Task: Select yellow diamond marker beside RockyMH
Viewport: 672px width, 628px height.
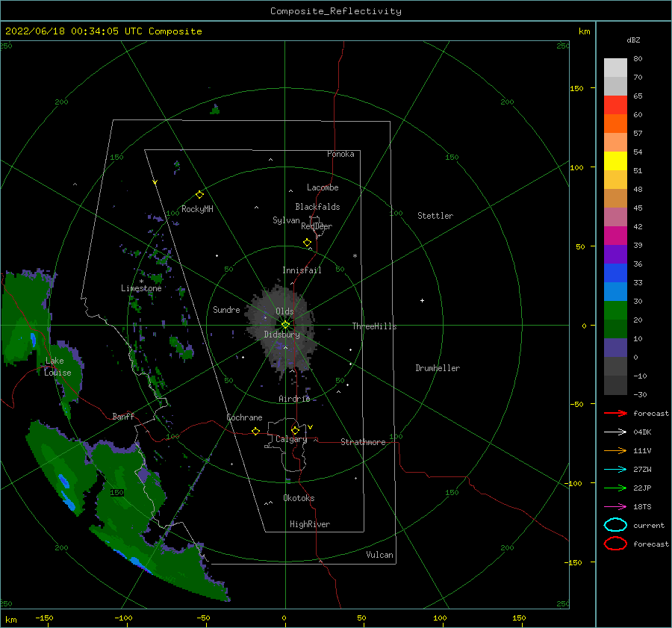Action: 199,195
